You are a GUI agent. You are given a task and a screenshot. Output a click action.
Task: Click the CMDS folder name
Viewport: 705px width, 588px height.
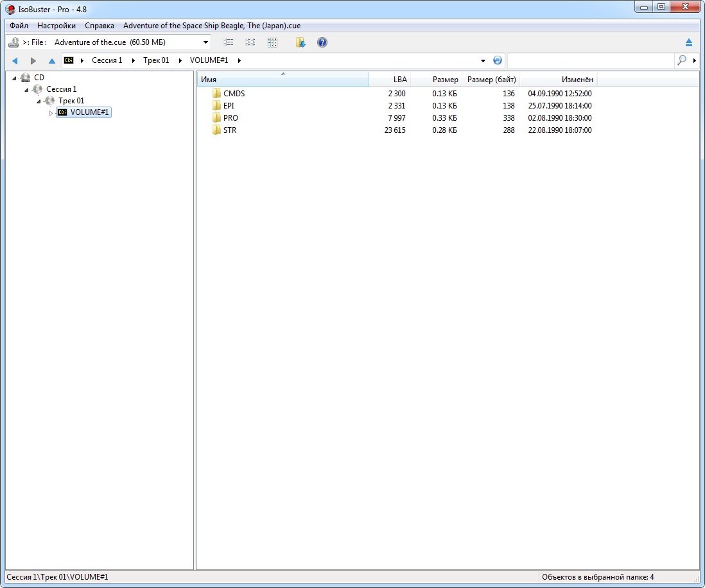coord(234,94)
